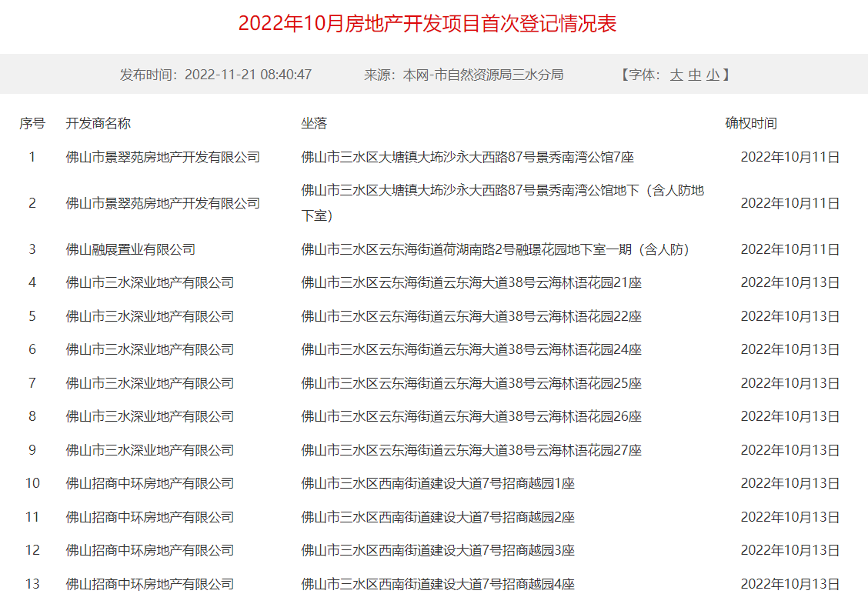Click the page title 2022年10月房地产开发项目首次登记情况表
This screenshot has height=604, width=868.
[x=427, y=23]
